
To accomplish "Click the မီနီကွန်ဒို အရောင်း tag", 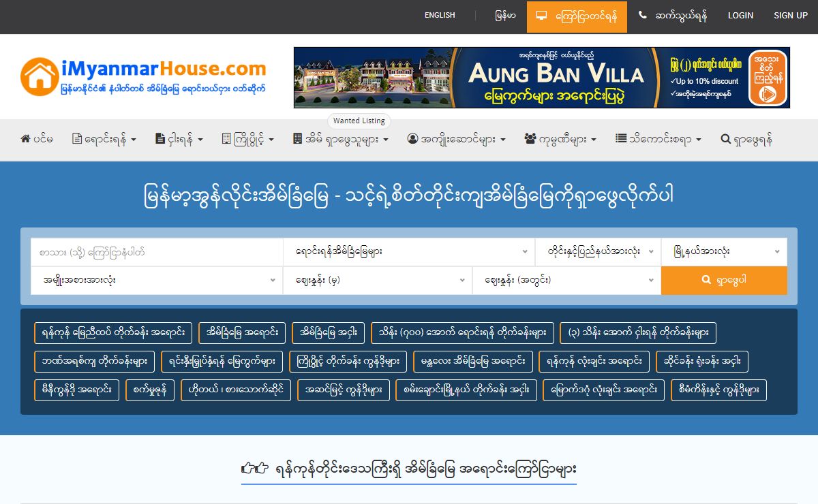I will (x=77, y=390).
